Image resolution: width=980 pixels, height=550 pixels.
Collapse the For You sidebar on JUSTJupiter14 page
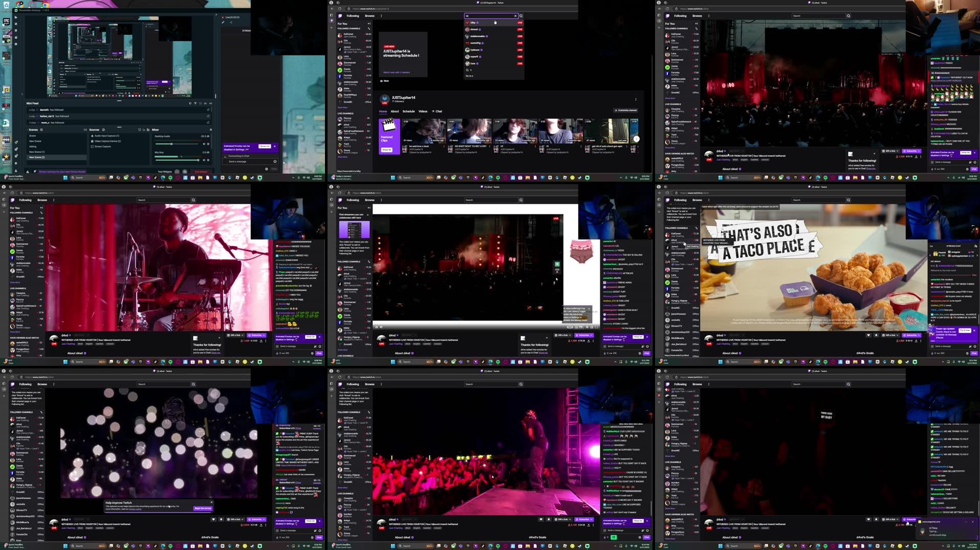(369, 24)
